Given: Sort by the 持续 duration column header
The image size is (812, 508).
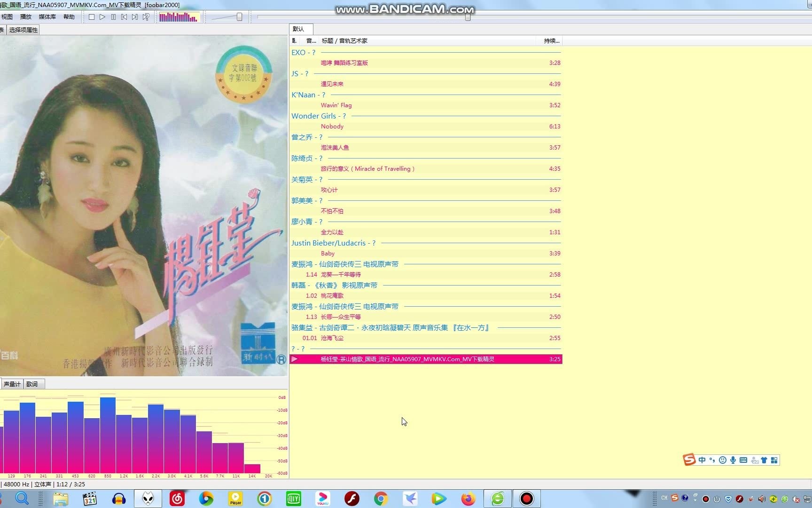Looking at the screenshot, I should (549, 41).
